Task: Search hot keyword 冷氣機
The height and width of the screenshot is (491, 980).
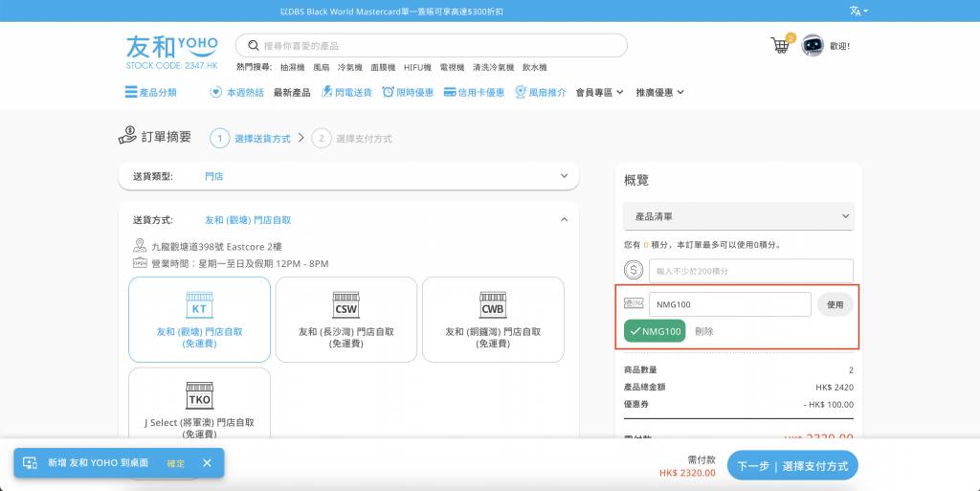Action: (350, 67)
